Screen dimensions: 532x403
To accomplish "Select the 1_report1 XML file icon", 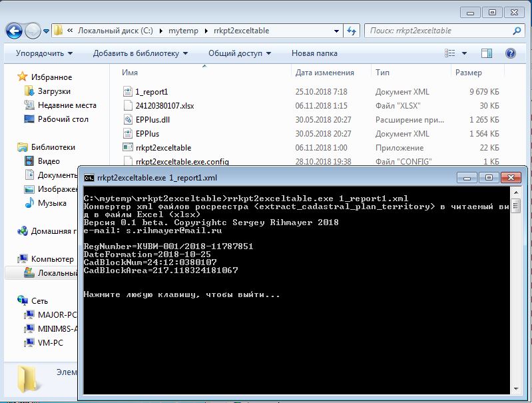I will [129, 92].
